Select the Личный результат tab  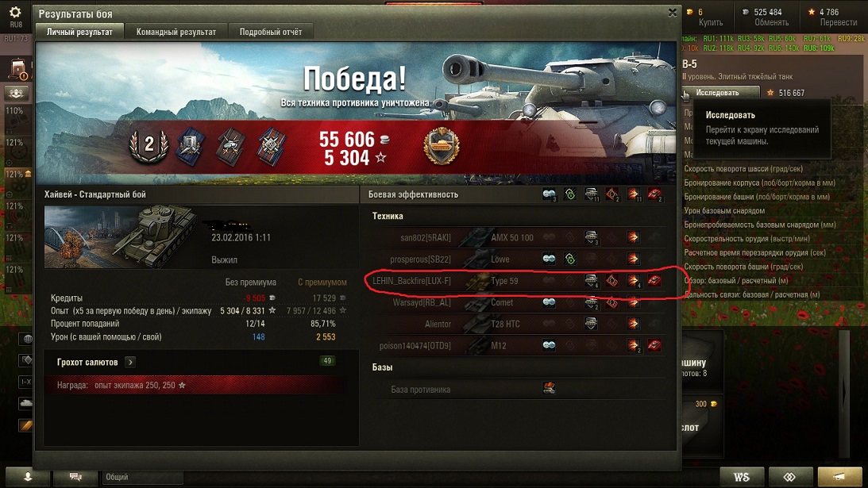pos(79,32)
